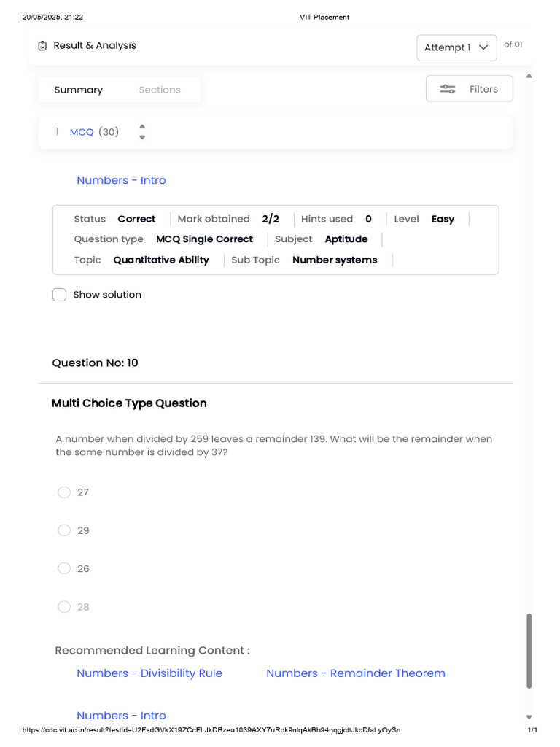Viewport: 560px width, 747px height.
Task: Open the Sections tab
Action: tap(160, 90)
